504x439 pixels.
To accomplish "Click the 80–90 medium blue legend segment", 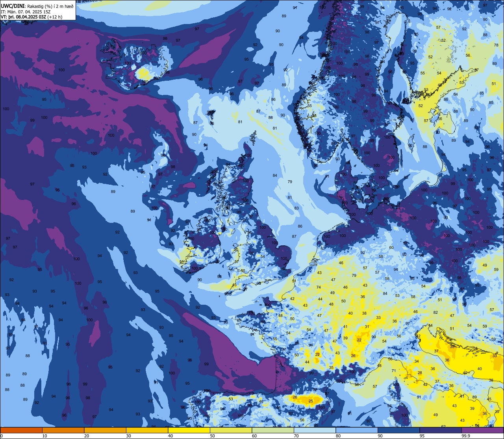I will [x=357, y=430].
